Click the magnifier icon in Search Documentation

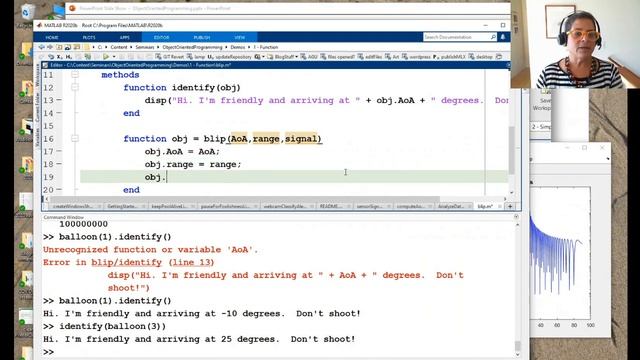click(493, 37)
